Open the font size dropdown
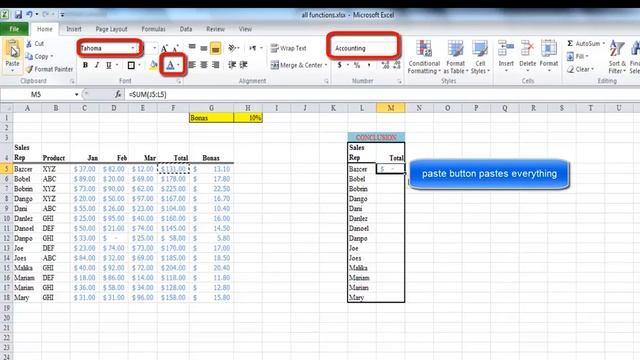This screenshot has width=640, height=360. click(x=154, y=48)
